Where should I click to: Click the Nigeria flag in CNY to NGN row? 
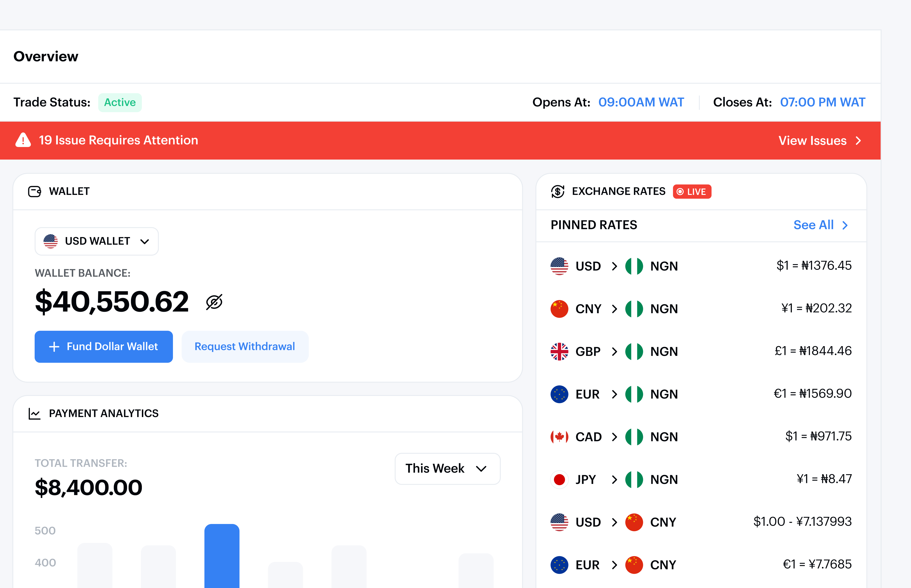pos(634,309)
